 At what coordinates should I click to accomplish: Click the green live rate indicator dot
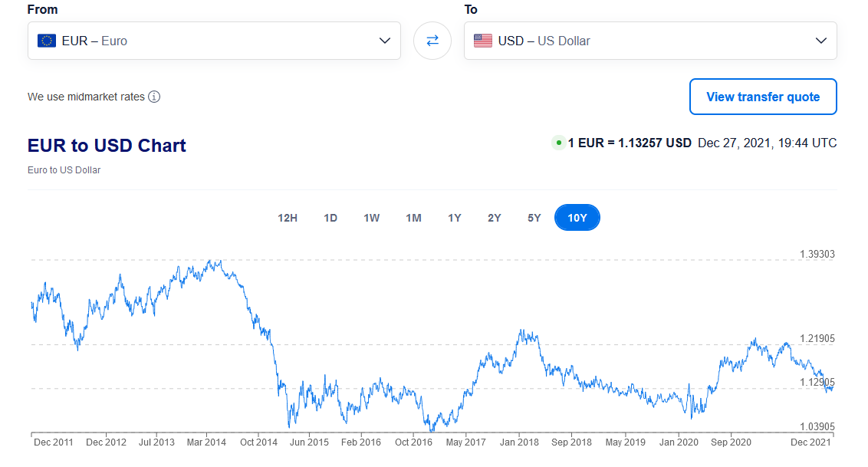(558, 143)
